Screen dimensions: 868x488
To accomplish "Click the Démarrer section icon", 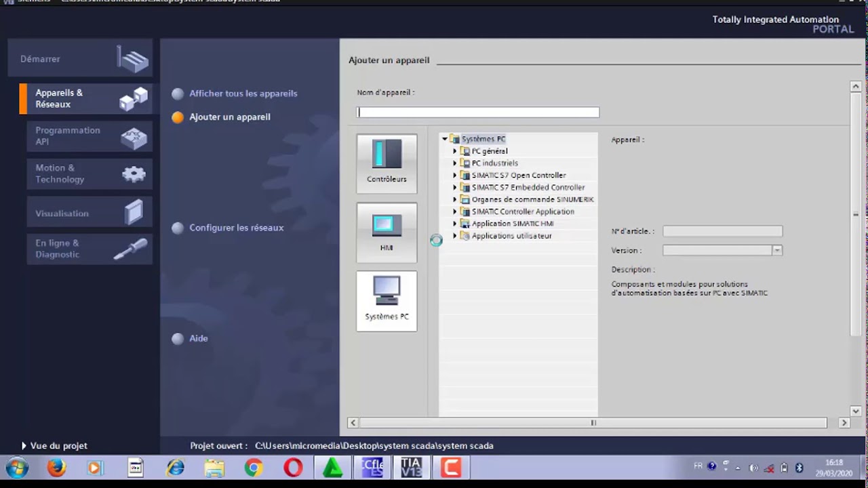I will 133,59.
